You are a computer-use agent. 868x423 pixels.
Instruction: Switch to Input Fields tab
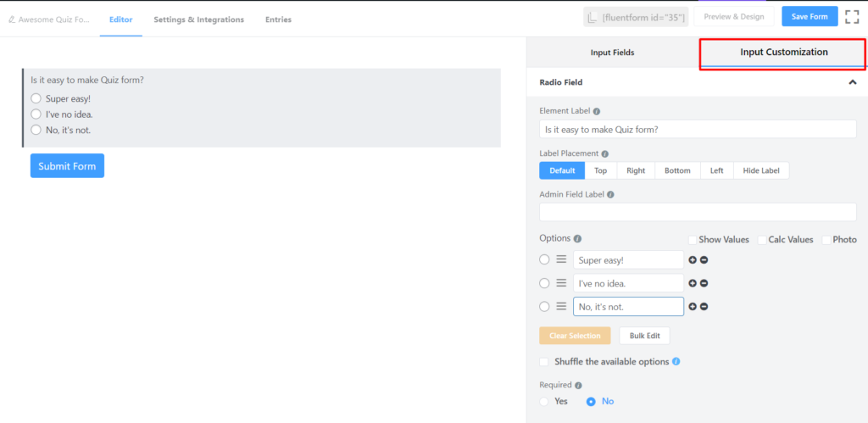click(612, 53)
